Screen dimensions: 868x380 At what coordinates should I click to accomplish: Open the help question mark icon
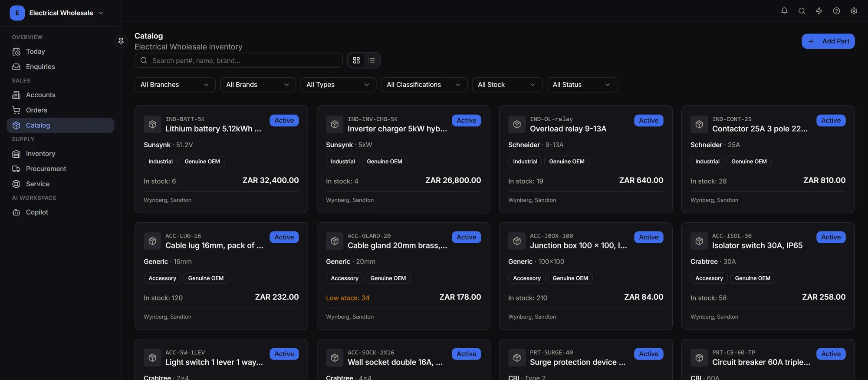pos(836,11)
